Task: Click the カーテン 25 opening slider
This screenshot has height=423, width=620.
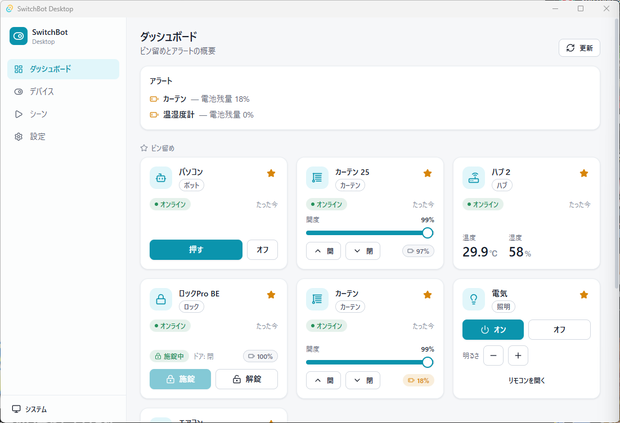Action: (x=370, y=233)
